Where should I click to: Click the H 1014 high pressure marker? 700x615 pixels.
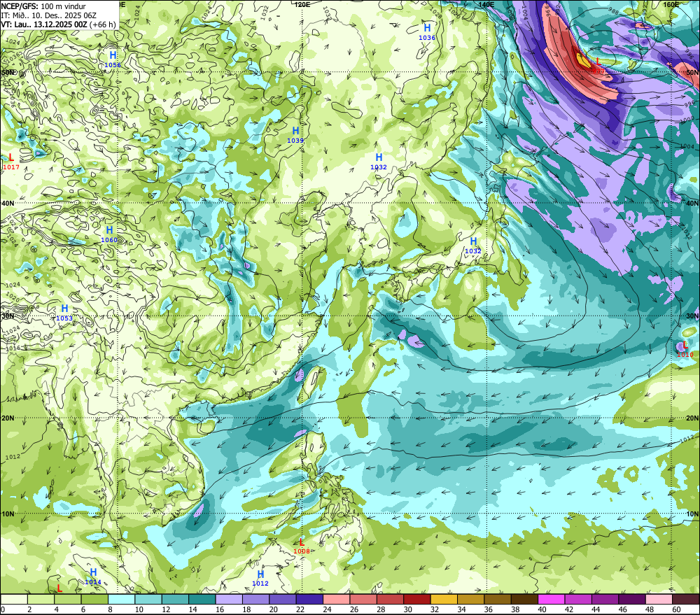(93, 577)
